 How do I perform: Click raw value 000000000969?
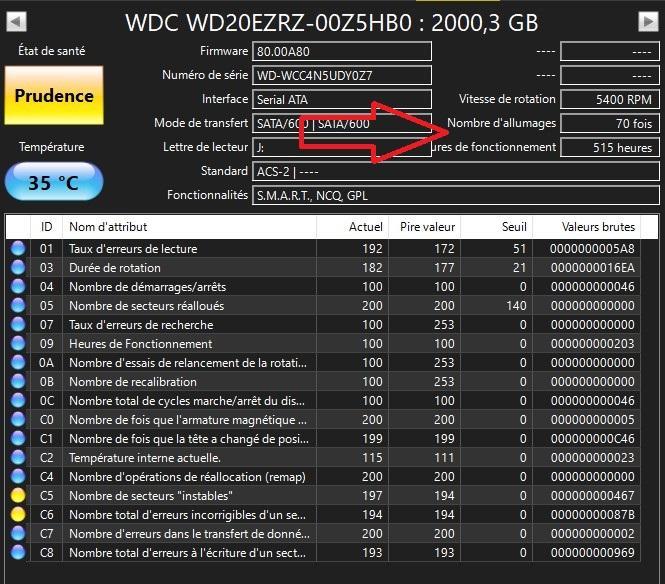(x=592, y=553)
